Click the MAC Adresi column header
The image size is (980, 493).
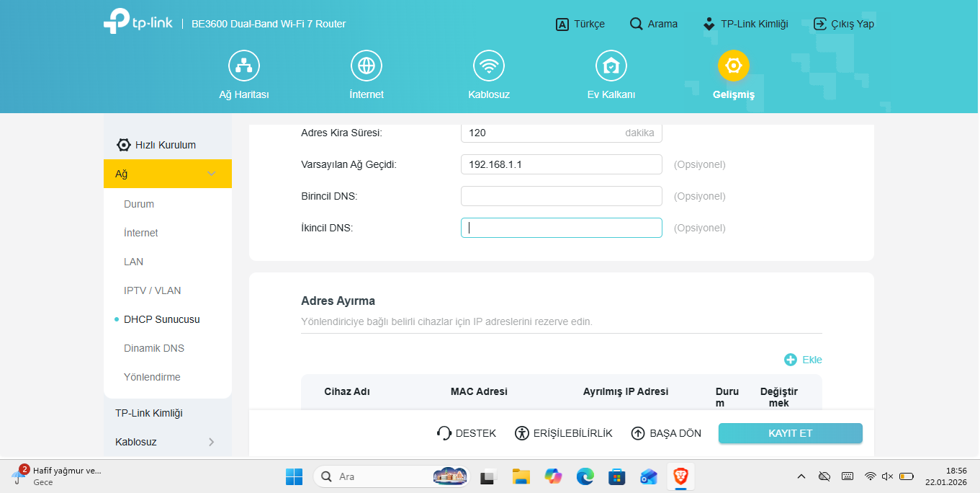tap(479, 391)
